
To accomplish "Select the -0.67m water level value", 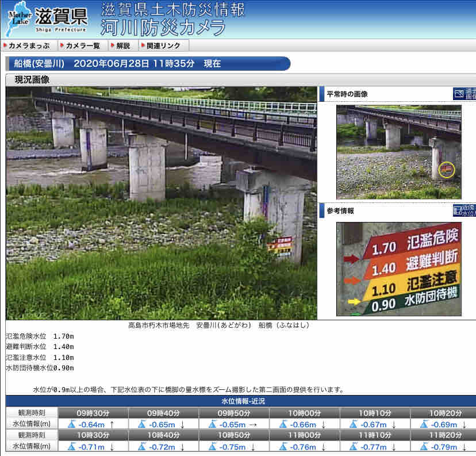I will tap(374, 424).
